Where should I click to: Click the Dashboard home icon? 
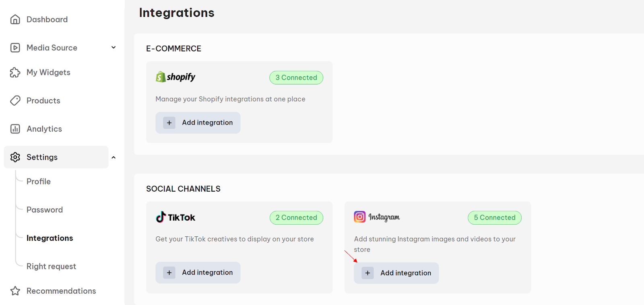tap(15, 19)
